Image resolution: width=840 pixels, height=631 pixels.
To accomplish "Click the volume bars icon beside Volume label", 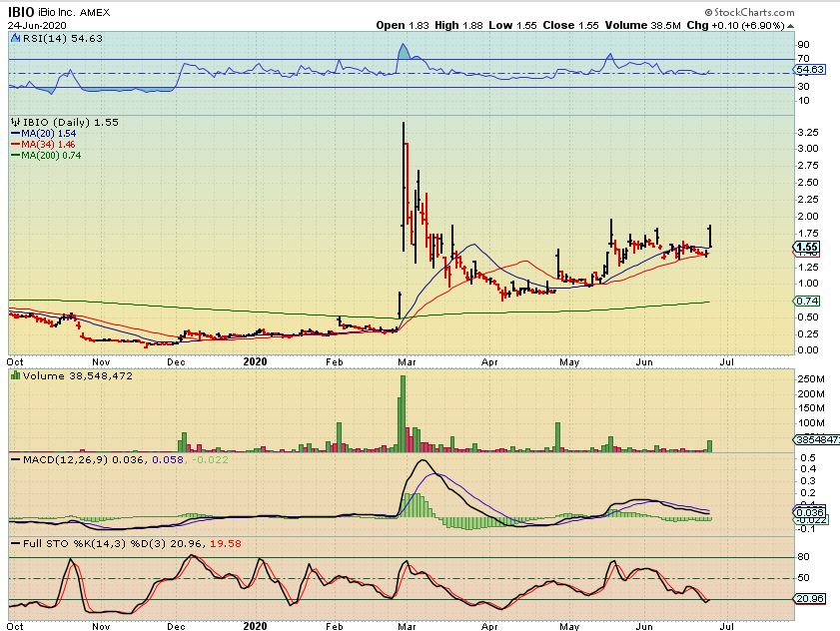I will coord(16,376).
